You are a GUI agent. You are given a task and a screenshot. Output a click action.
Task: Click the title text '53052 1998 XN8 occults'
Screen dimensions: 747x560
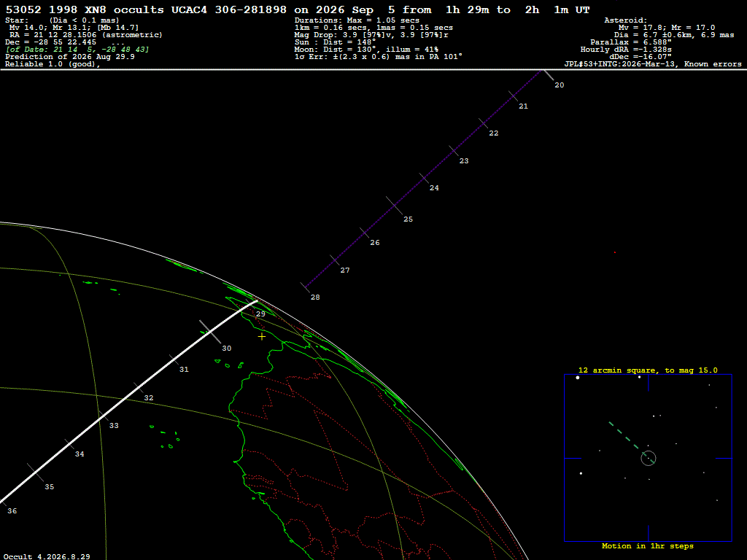point(85,9)
